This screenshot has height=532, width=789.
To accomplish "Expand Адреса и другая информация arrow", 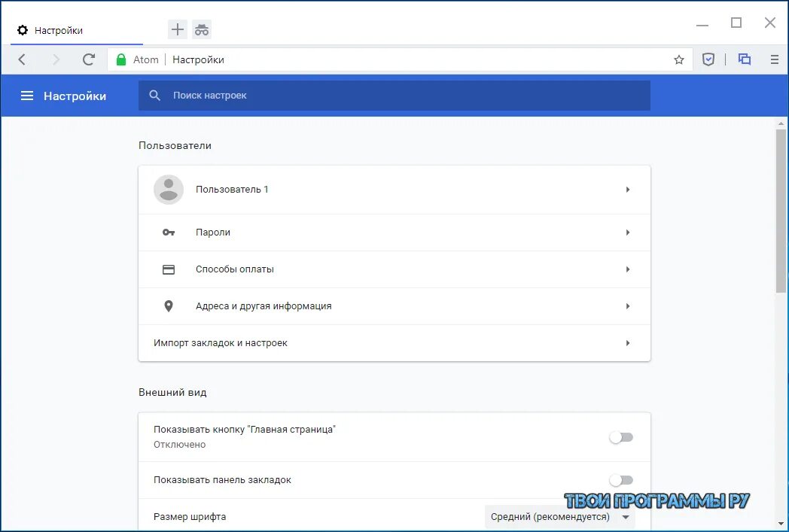I will tap(627, 306).
